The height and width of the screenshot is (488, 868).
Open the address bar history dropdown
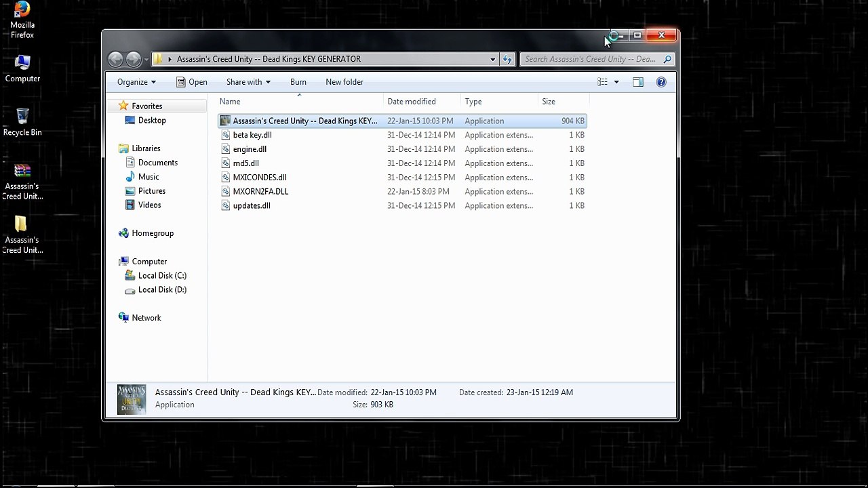pos(493,59)
